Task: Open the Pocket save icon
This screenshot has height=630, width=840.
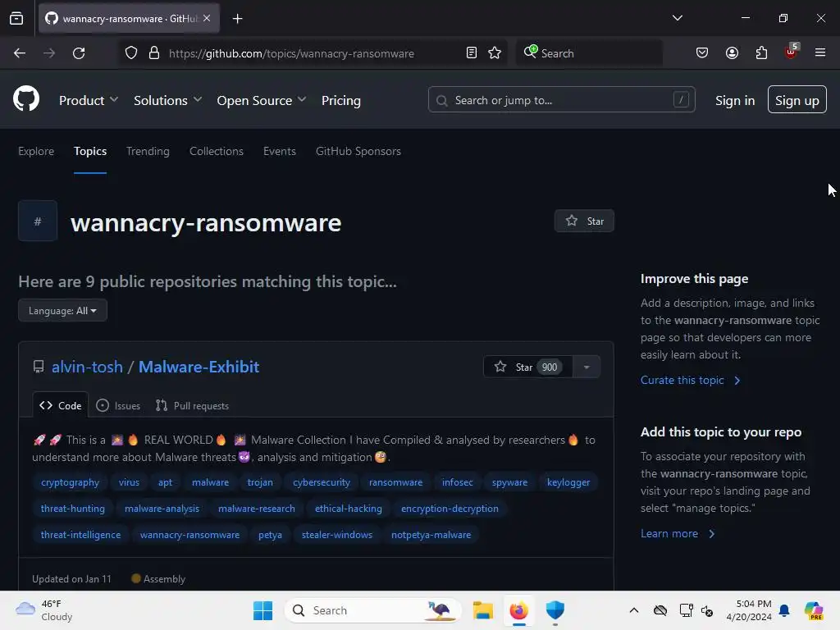Action: (702, 53)
